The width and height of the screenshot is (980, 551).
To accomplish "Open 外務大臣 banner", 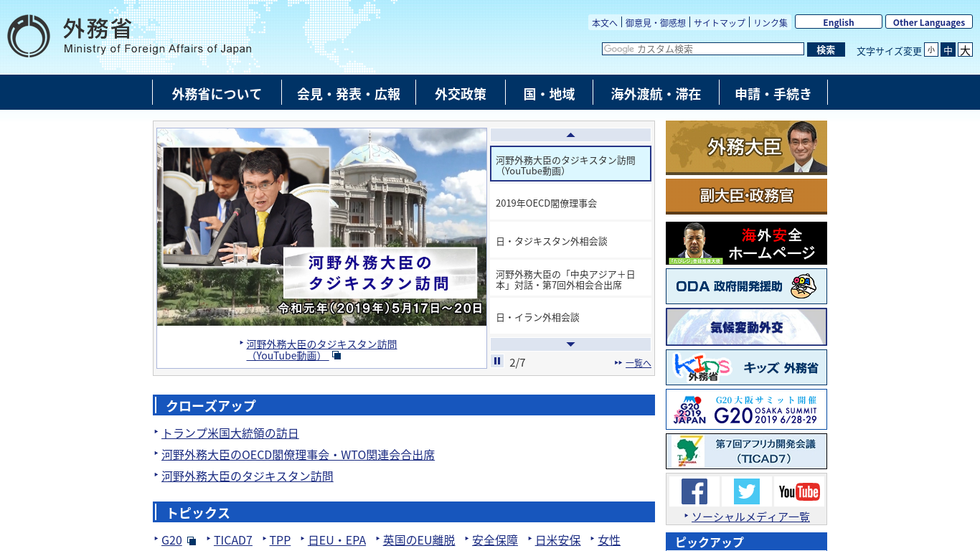I will pos(746,147).
